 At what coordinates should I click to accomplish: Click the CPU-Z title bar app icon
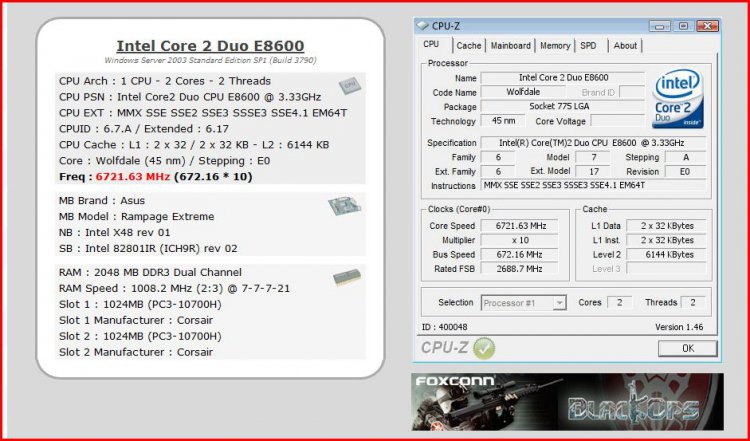click(423, 26)
